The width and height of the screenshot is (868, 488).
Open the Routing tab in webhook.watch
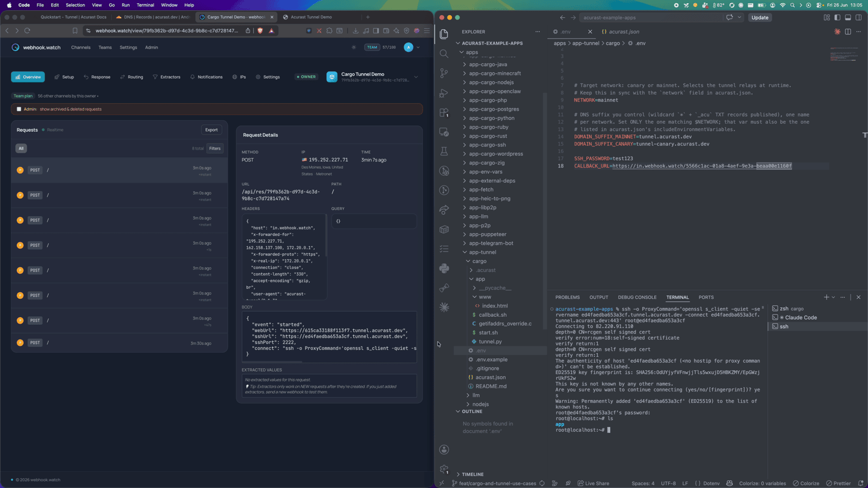[132, 77]
